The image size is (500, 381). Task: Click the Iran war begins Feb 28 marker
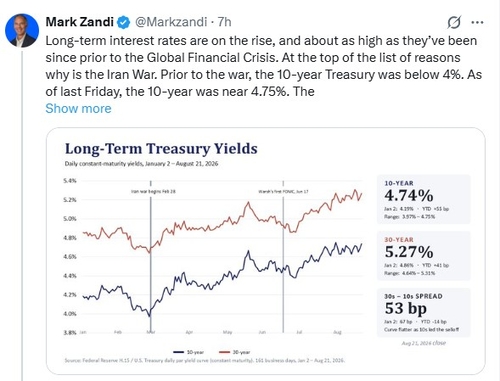(x=153, y=192)
